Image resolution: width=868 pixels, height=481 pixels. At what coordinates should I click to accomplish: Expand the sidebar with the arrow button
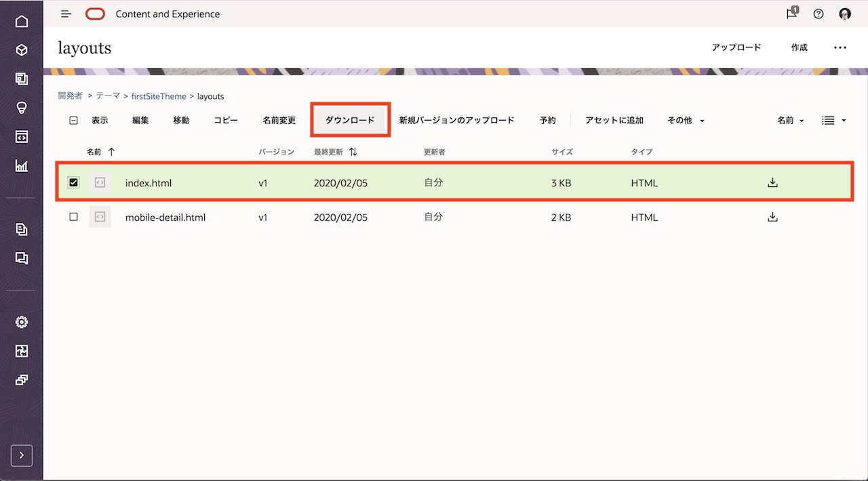[22, 455]
